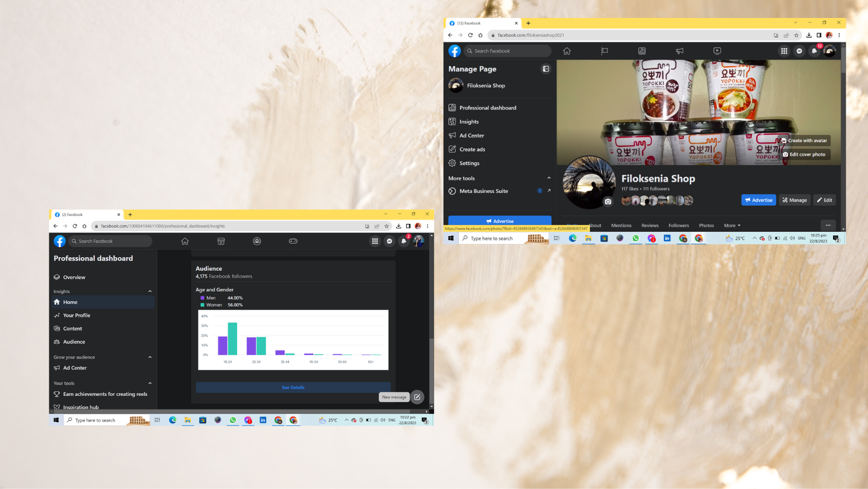Open the tab search chevron in Filoksenia browser window
Screen dimensions: 868x489
795,23
